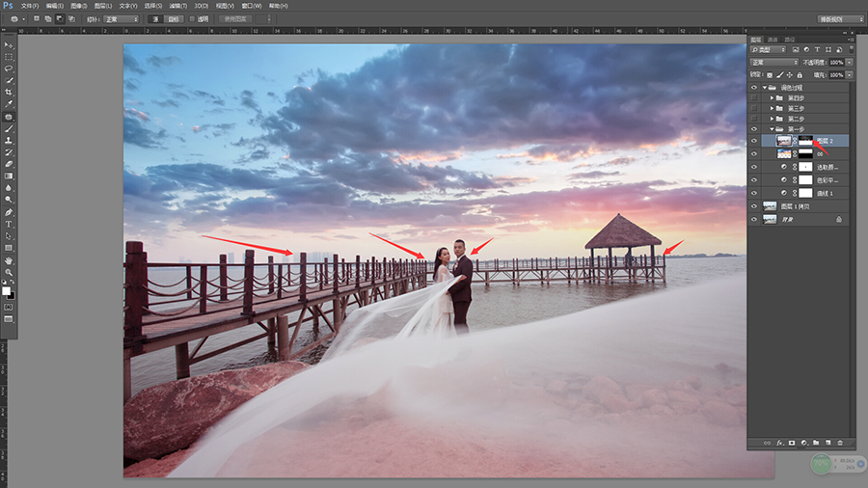Create a new layer group

coord(816,443)
